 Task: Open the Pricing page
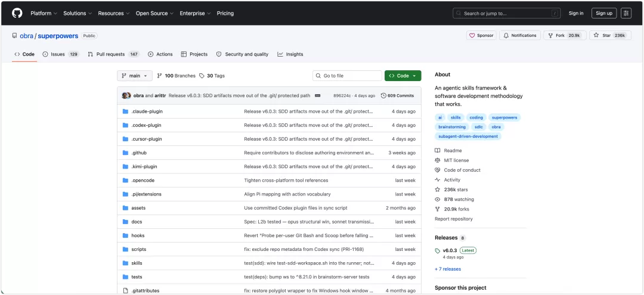click(x=225, y=13)
